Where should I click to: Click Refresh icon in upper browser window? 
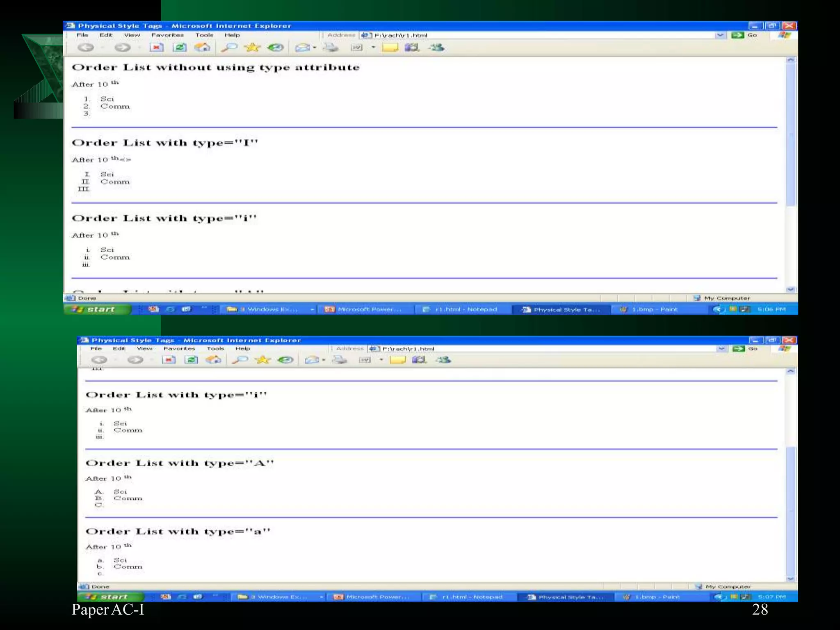coord(179,48)
